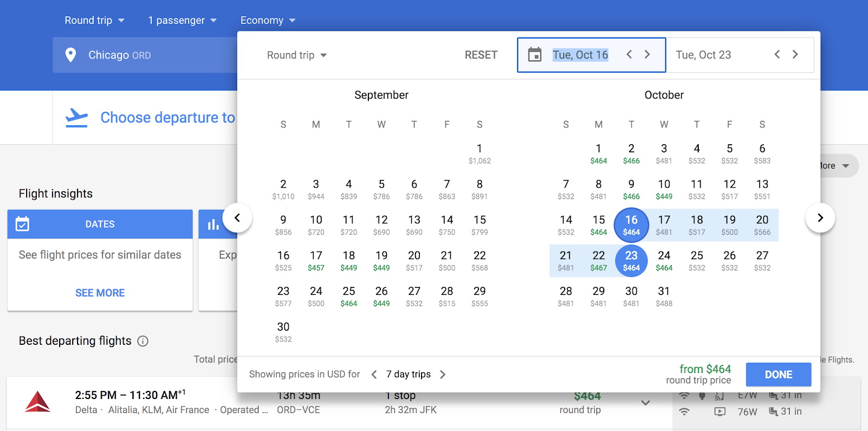Open the 1 passenger dropdown
The image size is (868, 431).
(182, 21)
